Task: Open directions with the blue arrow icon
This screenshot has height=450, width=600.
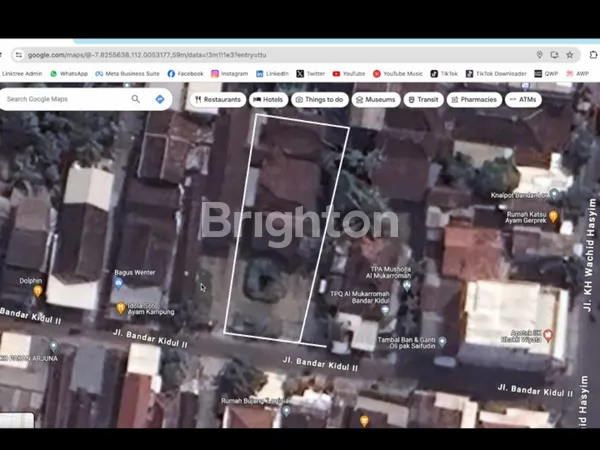Action: tap(160, 99)
